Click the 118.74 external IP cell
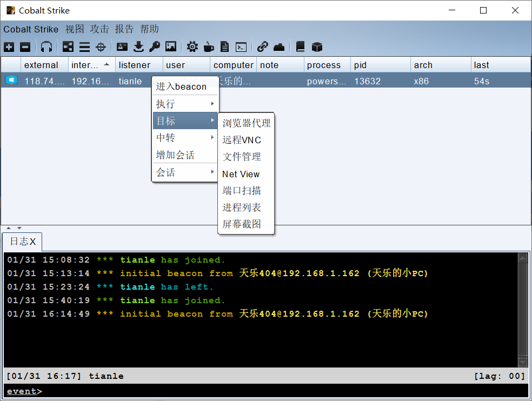Screen dimensions: 532x401 [x=44, y=81]
